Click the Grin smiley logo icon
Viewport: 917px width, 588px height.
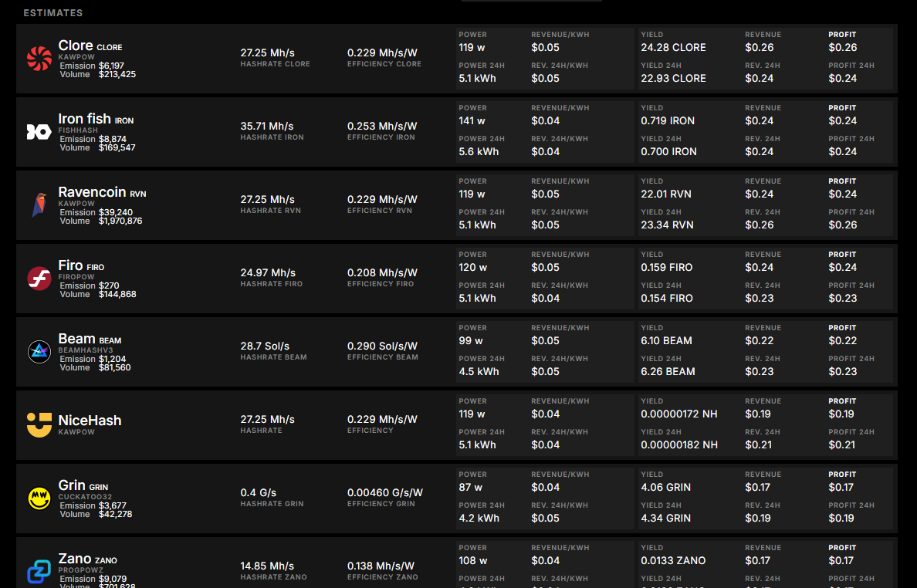[x=39, y=498]
